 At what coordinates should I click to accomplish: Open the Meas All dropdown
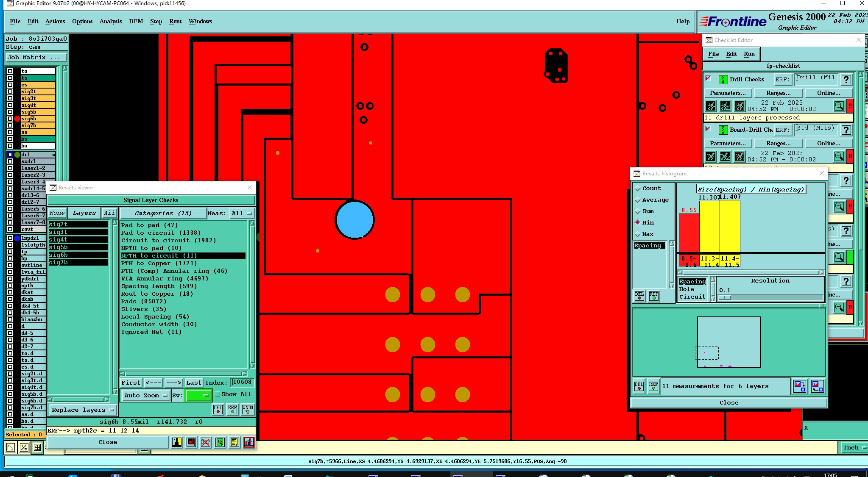point(241,213)
